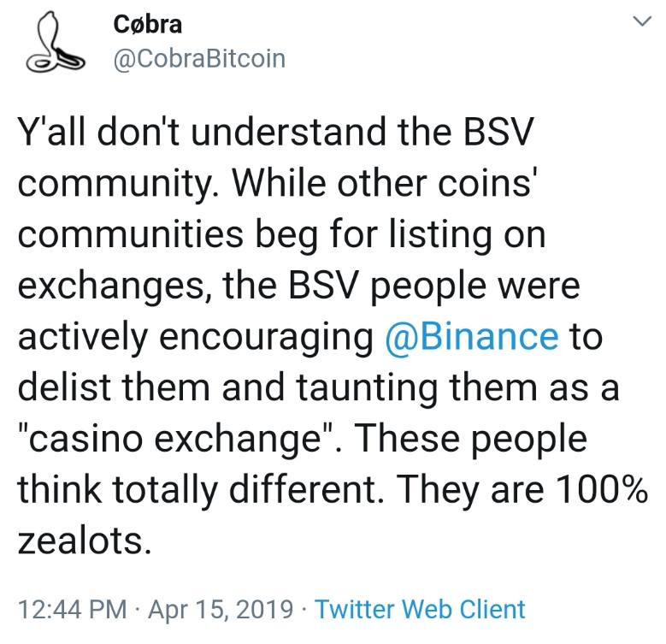This screenshot has width=666, height=644.
Task: Open the @CobraBitcoin handle profile
Action: tap(198, 58)
